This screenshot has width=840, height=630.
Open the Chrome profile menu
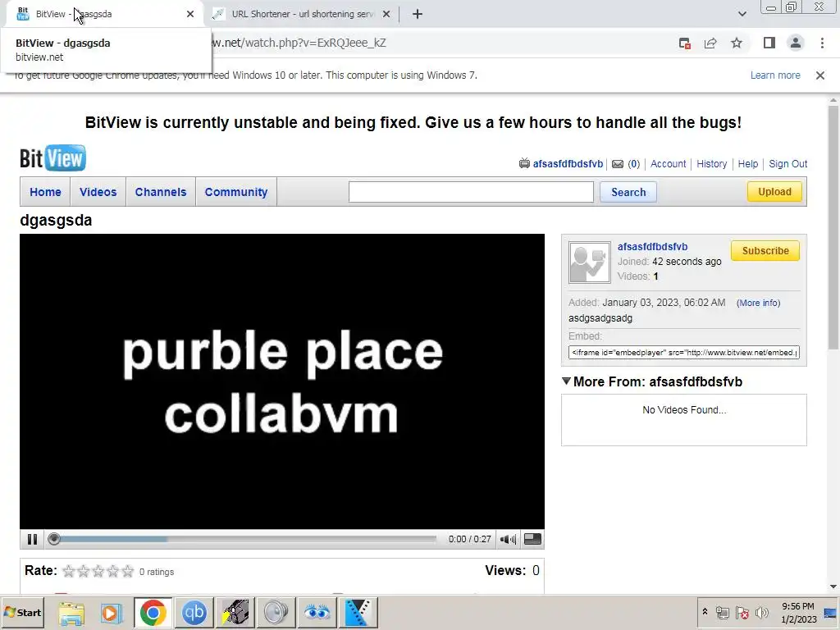796,43
